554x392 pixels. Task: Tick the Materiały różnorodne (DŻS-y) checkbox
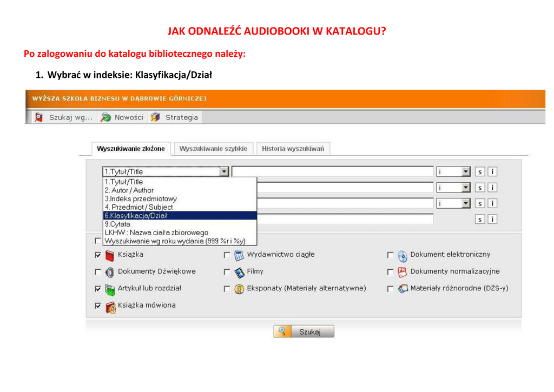(x=390, y=289)
